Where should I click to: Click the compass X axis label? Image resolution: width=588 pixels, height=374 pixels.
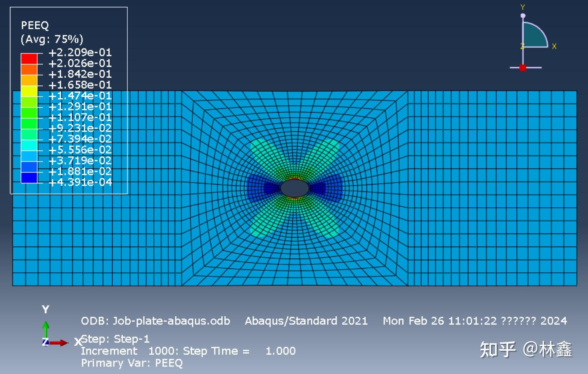(554, 46)
